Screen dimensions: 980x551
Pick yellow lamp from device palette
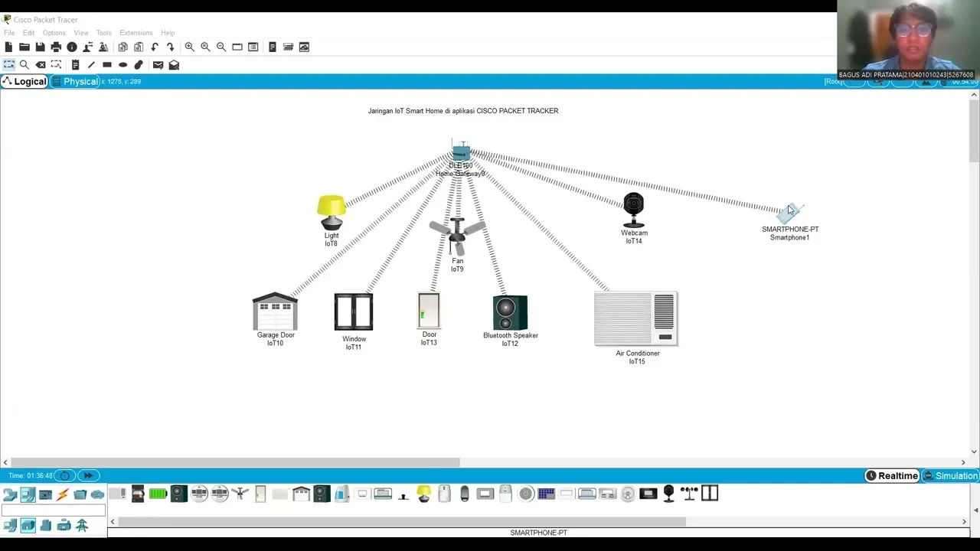click(423, 494)
